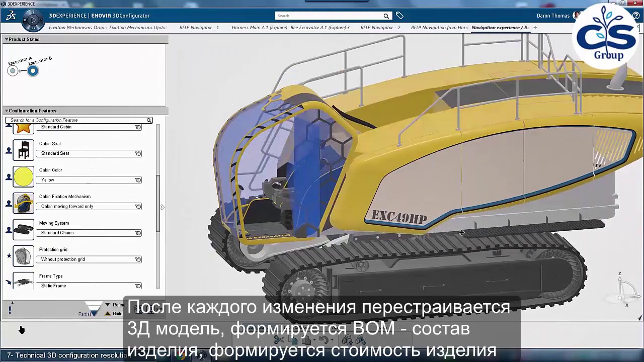Collapse the Configuration Features section
644x362 pixels.
(x=7, y=111)
